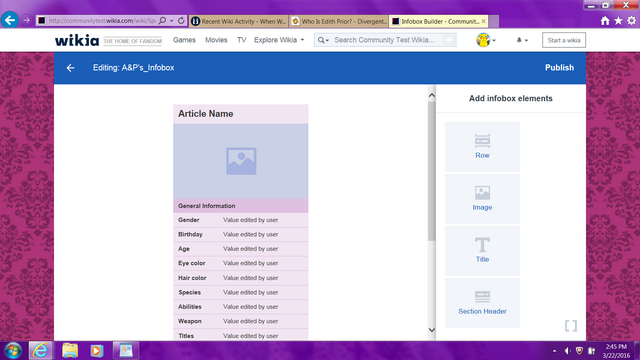This screenshot has width=640, height=360.
Task: Show hidden system tray icons
Action: [554, 351]
